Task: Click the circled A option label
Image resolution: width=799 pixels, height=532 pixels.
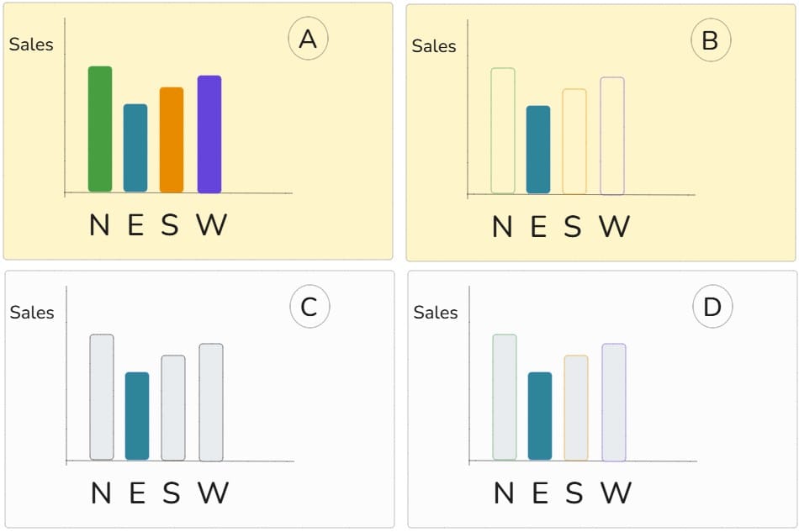Action: tap(308, 39)
